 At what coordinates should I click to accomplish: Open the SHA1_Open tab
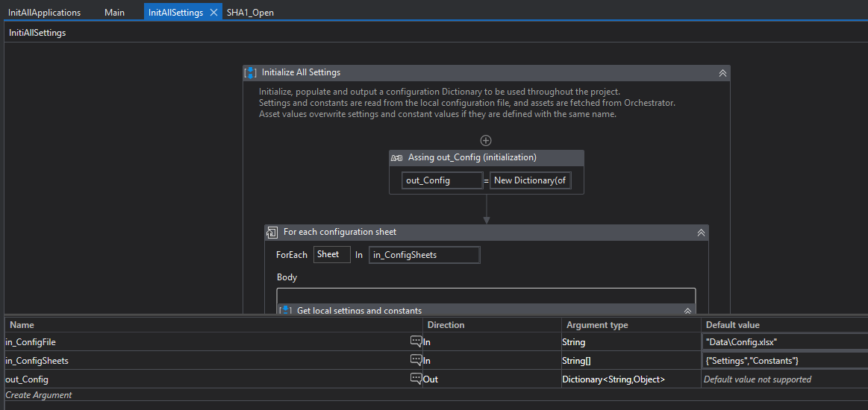point(250,13)
